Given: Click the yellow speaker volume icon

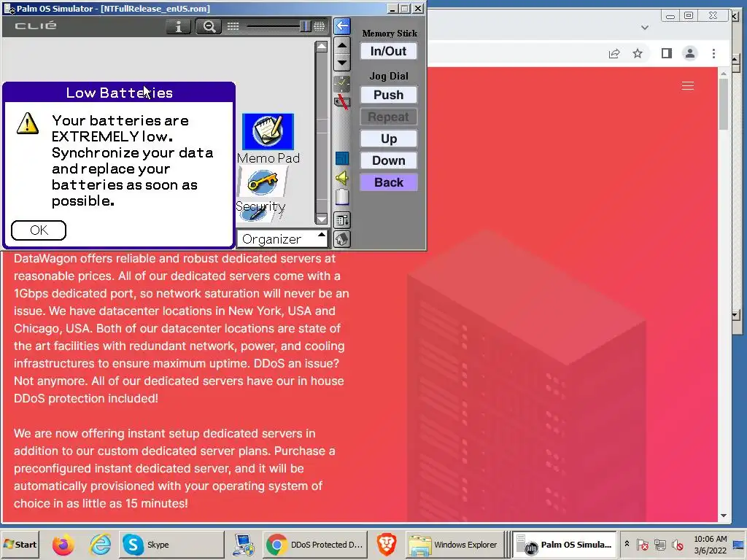Looking at the screenshot, I should point(342,178).
